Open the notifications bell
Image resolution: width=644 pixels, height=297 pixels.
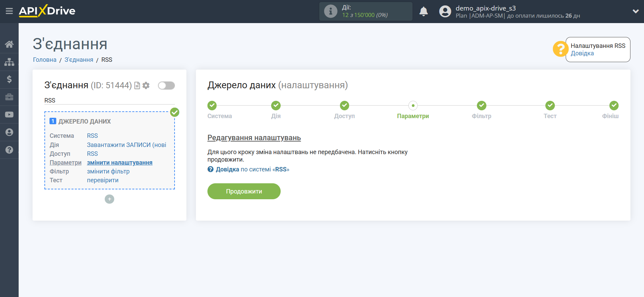click(423, 11)
